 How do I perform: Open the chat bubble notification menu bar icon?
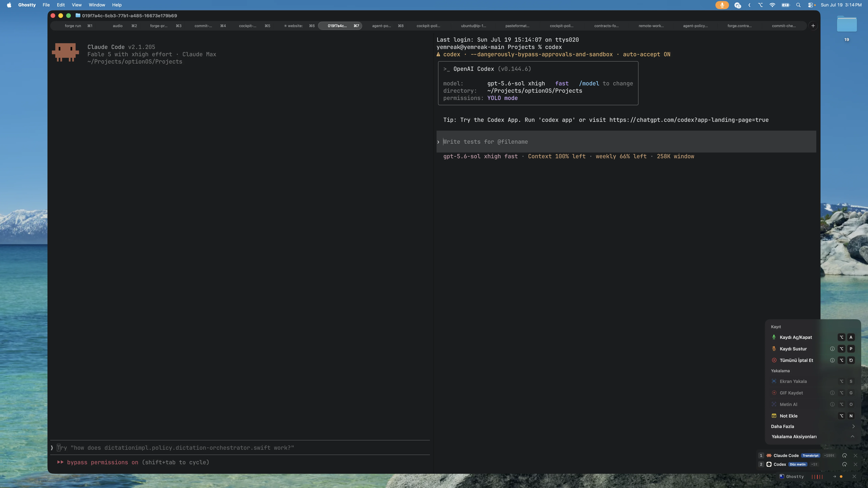(738, 5)
